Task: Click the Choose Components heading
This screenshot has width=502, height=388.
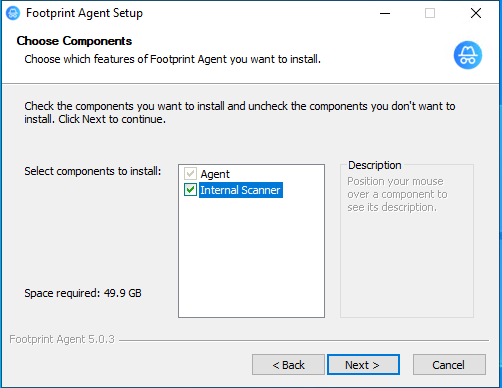Action: (x=74, y=41)
